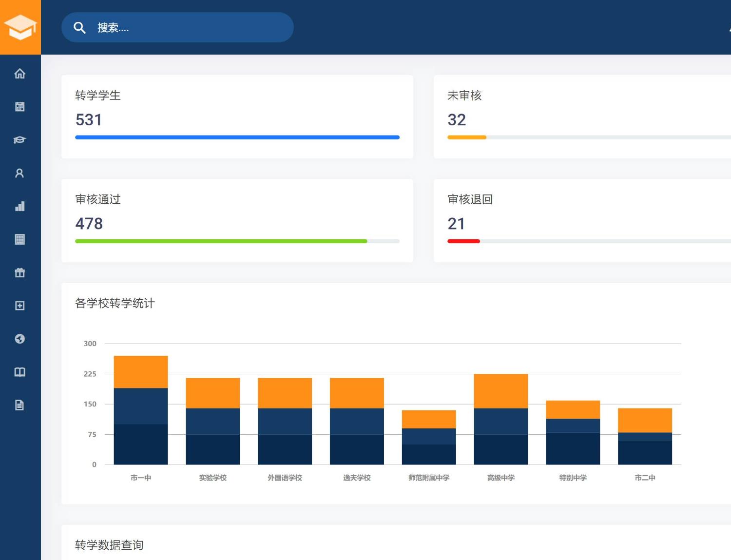Click the gift box sidebar icon

(x=19, y=272)
